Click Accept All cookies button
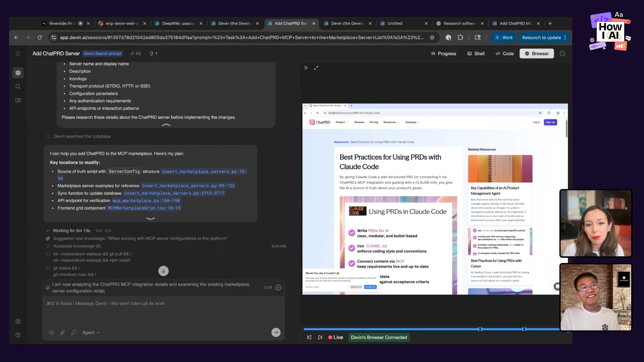 point(370,287)
